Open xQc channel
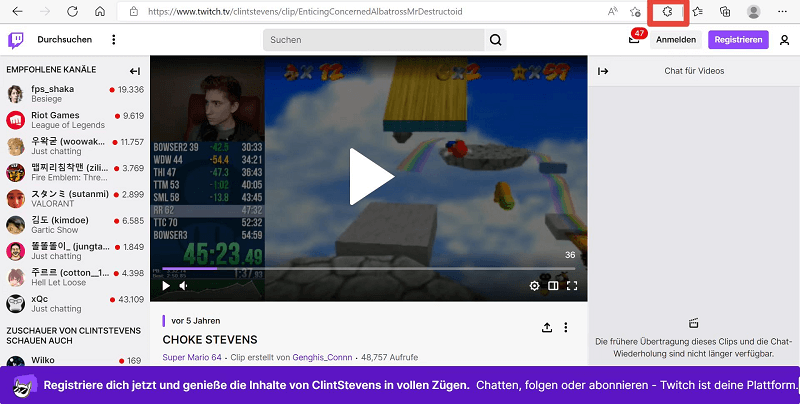Screen dimensions: 800x404 (75, 304)
